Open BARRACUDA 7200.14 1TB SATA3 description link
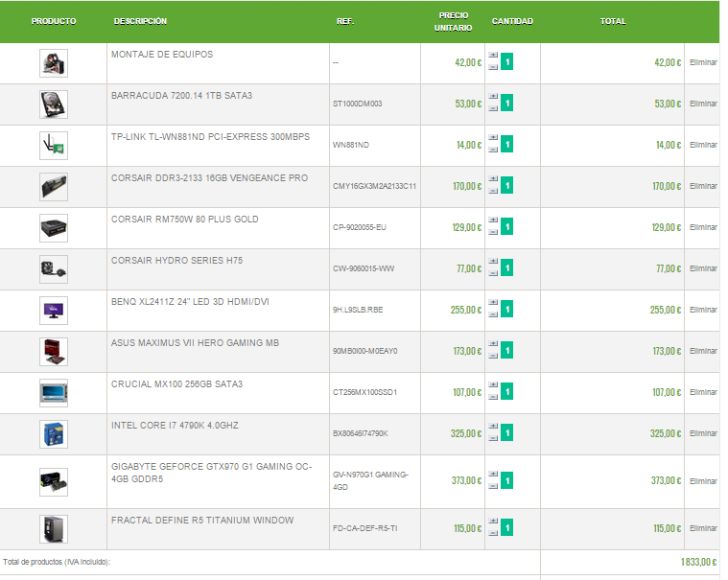Screen dimensions: 728x580 tap(181, 96)
